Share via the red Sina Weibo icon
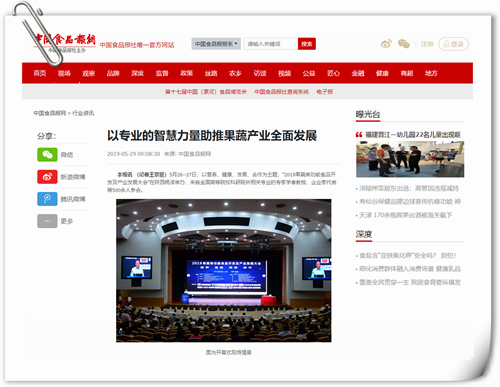 47,177
